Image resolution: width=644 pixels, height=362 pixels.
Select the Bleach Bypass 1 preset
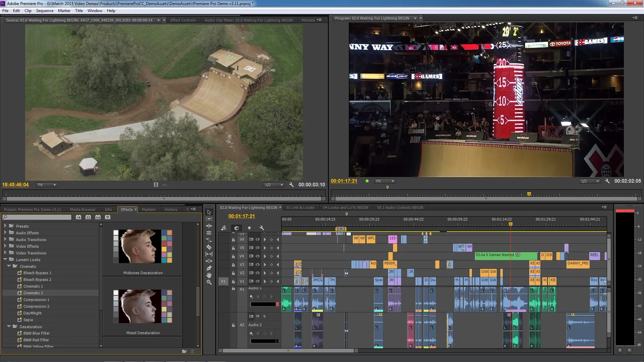[37, 273]
